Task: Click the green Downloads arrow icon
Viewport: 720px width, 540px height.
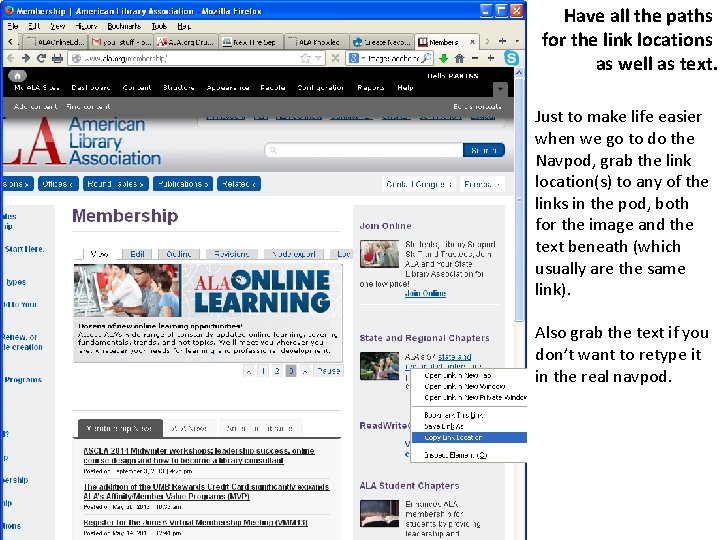Action: [444, 58]
